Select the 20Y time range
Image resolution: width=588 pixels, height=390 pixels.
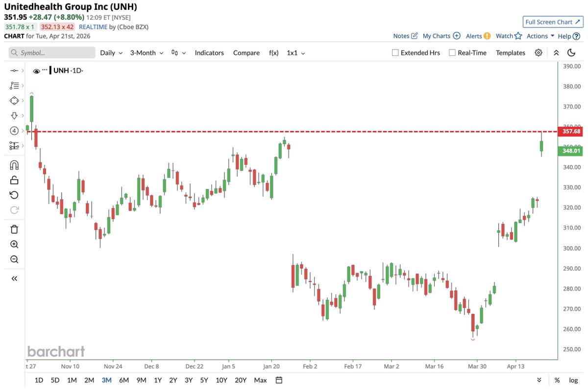(x=241, y=380)
